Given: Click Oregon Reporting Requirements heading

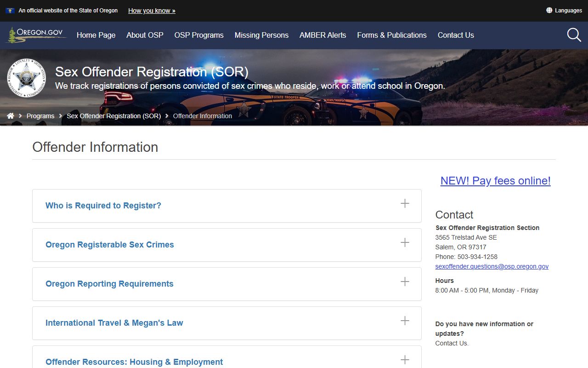Looking at the screenshot, I should (x=109, y=284).
